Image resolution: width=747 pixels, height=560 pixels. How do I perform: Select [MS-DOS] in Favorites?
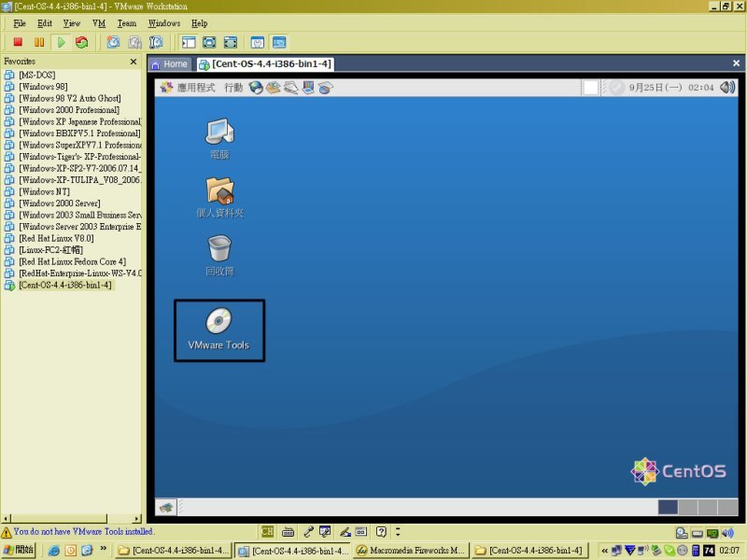point(36,75)
